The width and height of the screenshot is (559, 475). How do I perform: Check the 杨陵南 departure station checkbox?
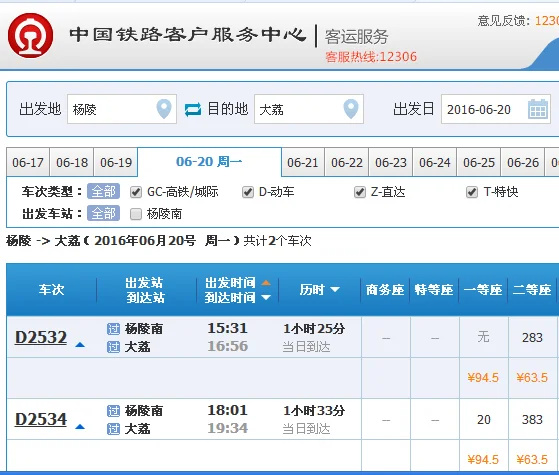click(136, 214)
